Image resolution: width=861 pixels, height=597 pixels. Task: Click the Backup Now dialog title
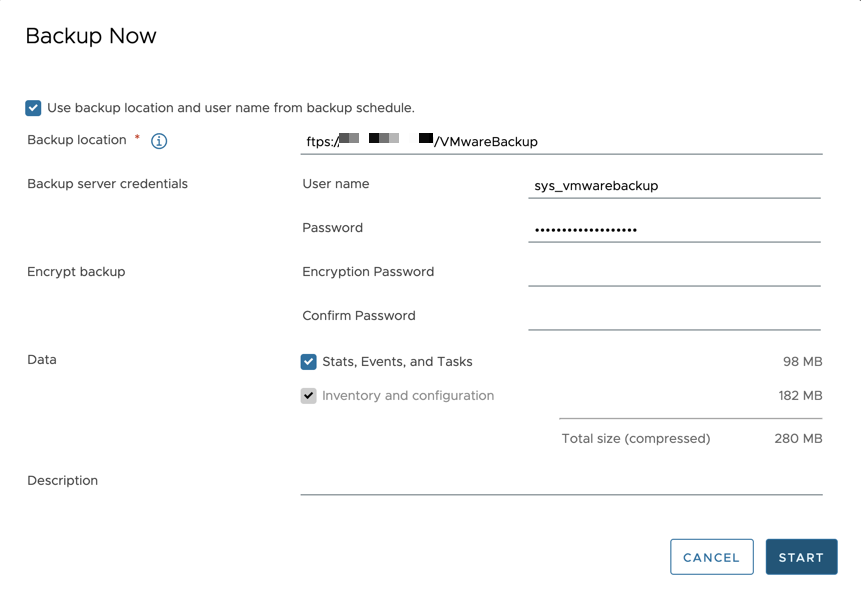(91, 36)
